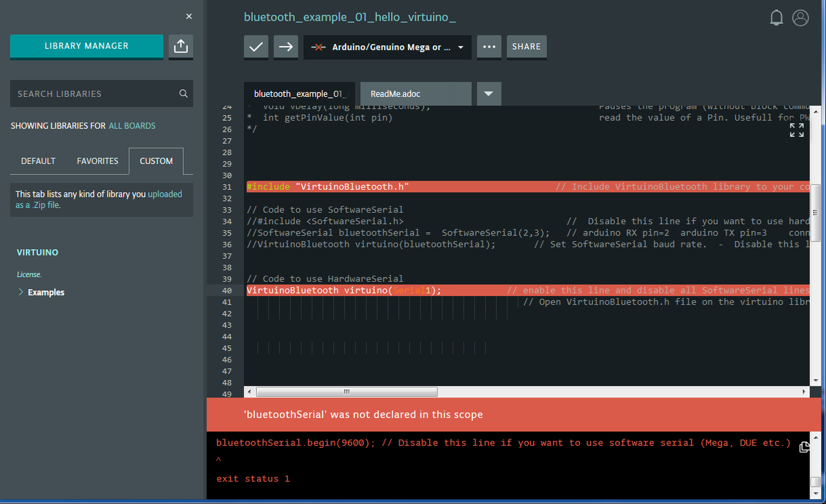Viewport: 826px width, 504px height.
Task: Toggle fullscreen editor icon
Action: click(x=797, y=130)
